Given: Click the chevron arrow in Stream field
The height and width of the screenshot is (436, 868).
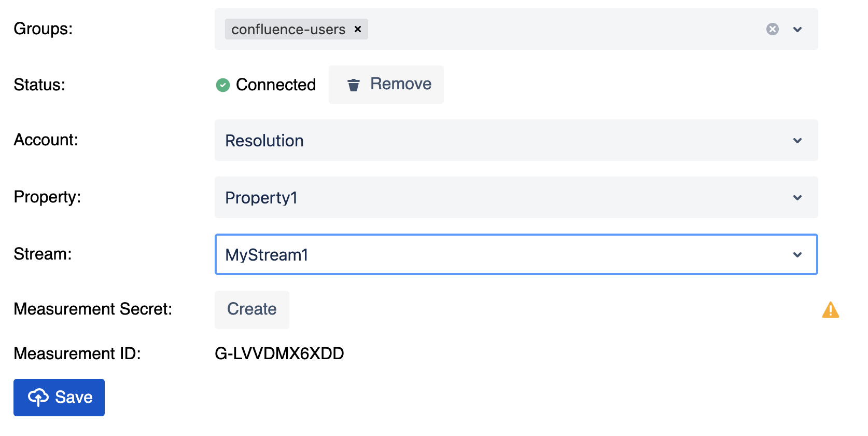Looking at the screenshot, I should coord(797,255).
